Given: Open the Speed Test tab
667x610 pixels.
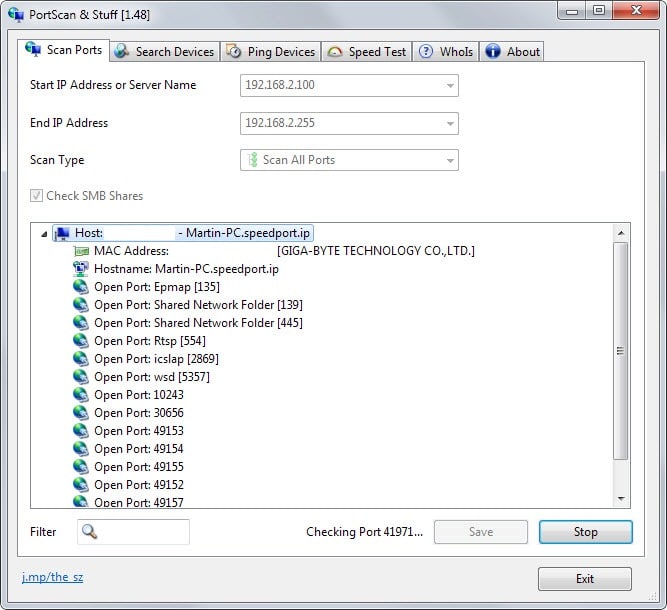Looking at the screenshot, I should 366,51.
